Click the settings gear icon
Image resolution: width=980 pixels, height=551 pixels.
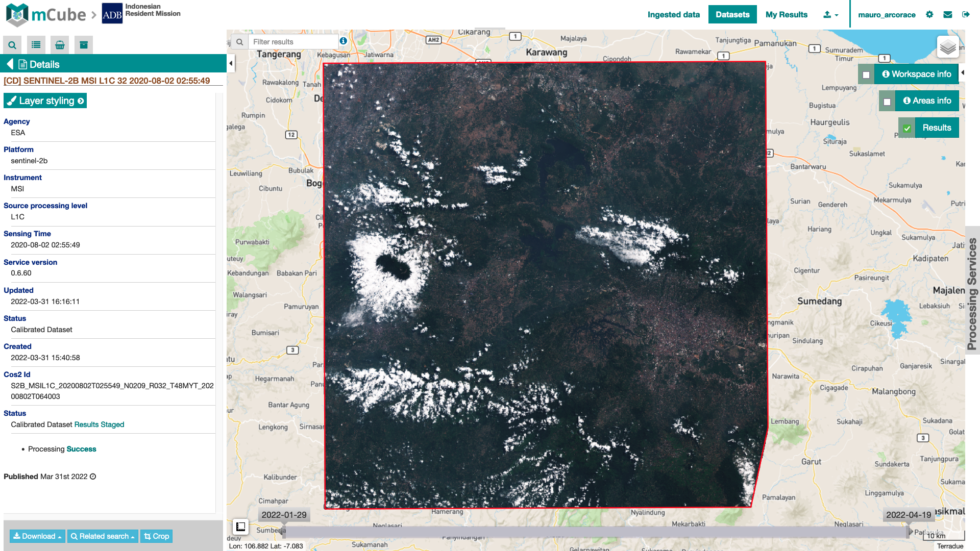(x=929, y=15)
